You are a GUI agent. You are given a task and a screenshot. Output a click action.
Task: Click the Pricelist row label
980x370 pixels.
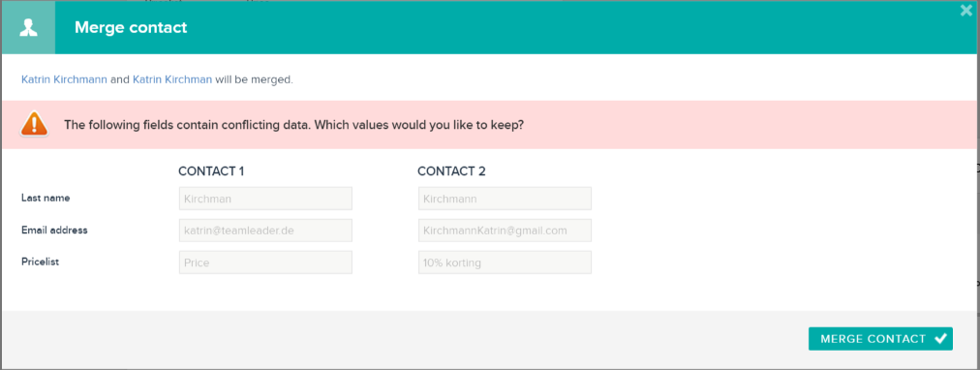(40, 262)
